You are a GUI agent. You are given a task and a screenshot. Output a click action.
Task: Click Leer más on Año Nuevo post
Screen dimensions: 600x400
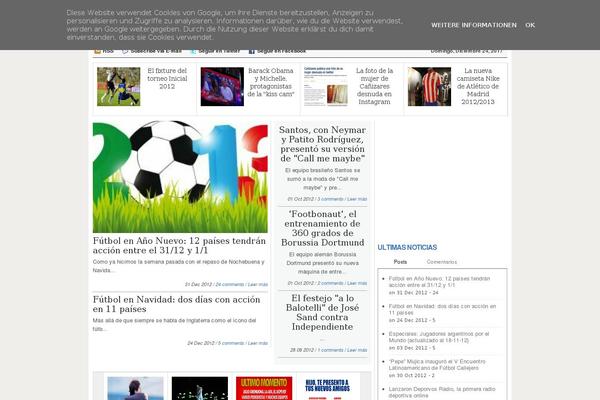point(258,284)
